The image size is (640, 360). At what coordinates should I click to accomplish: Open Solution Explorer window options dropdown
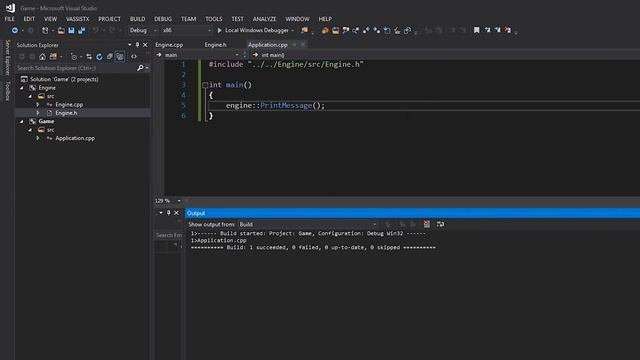130,45
